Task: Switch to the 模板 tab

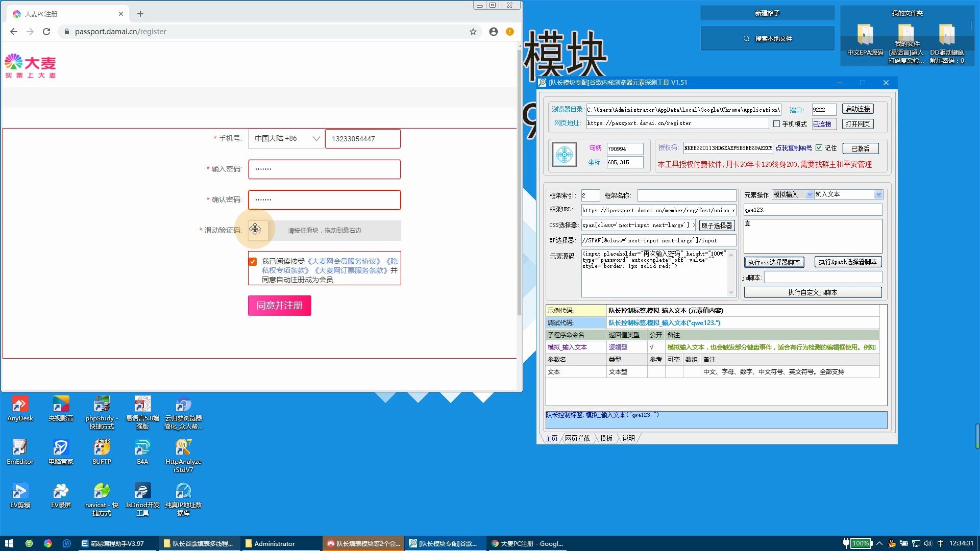Action: point(606,438)
